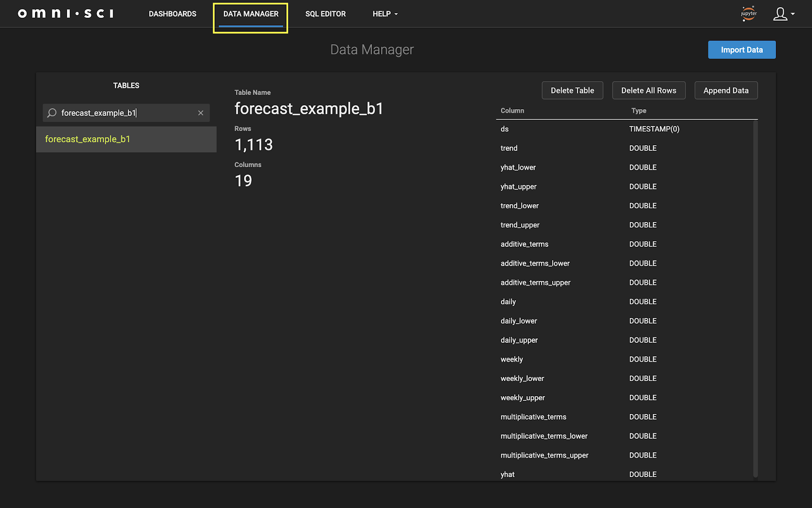This screenshot has width=812, height=508.
Task: Click the TIMESTAMP(0) type value
Action: pyautogui.click(x=654, y=129)
